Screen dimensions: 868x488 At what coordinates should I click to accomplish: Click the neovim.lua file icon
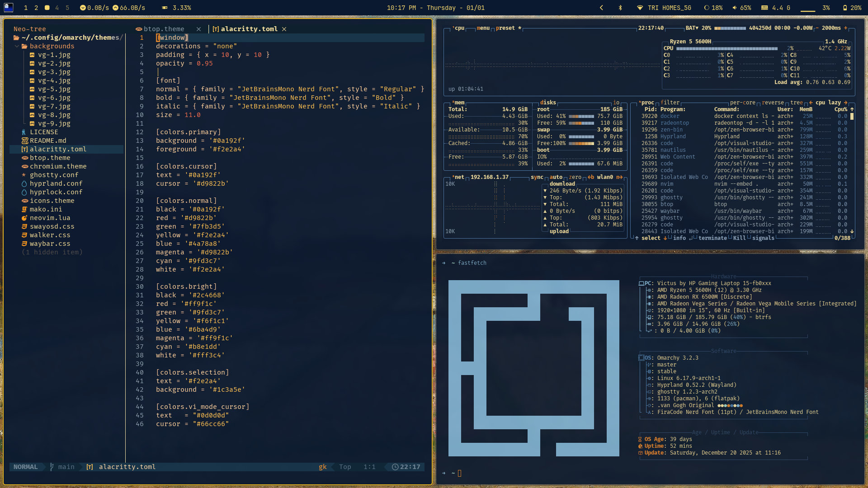(x=24, y=218)
